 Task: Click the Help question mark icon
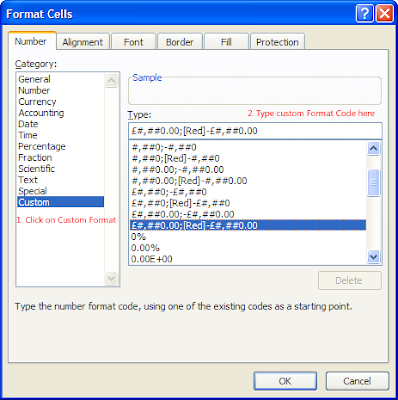365,14
